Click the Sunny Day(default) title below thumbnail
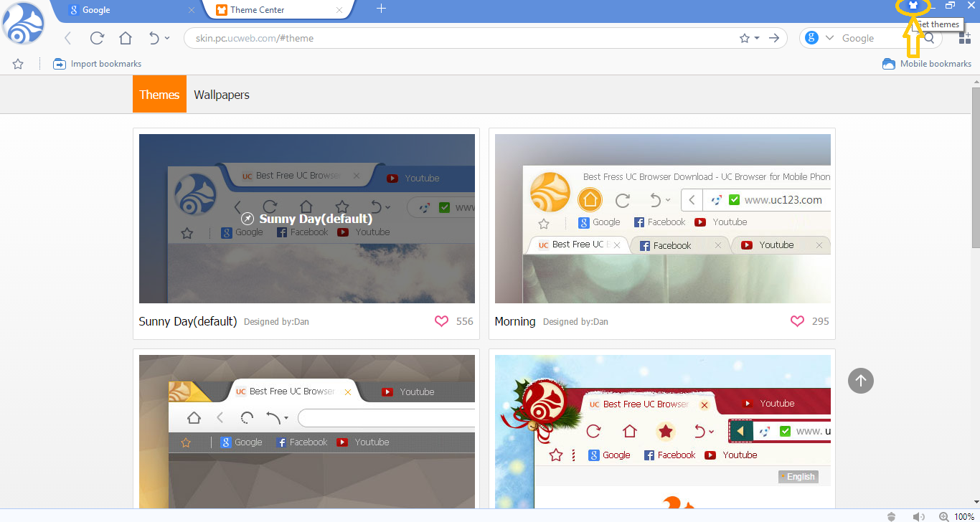The width and height of the screenshot is (980, 522). 188,321
